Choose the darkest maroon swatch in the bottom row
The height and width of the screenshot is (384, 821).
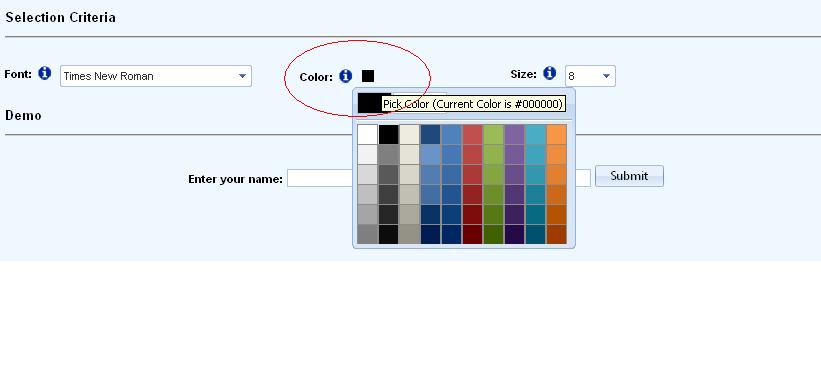[472, 234]
